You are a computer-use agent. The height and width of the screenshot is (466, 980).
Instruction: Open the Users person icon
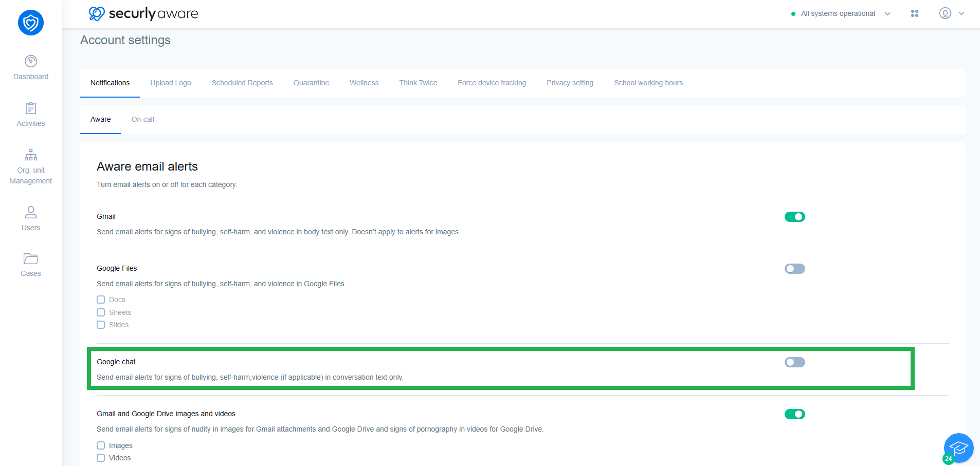pos(31,212)
